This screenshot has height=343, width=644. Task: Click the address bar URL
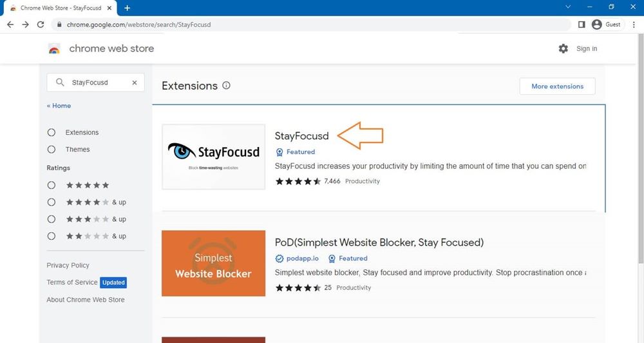pyautogui.click(x=139, y=24)
